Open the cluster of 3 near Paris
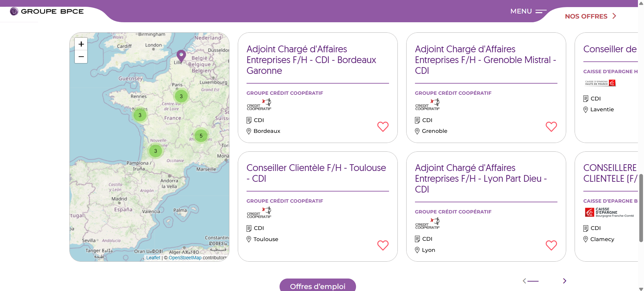Screen dimensions: 644x291 pyautogui.click(x=181, y=96)
